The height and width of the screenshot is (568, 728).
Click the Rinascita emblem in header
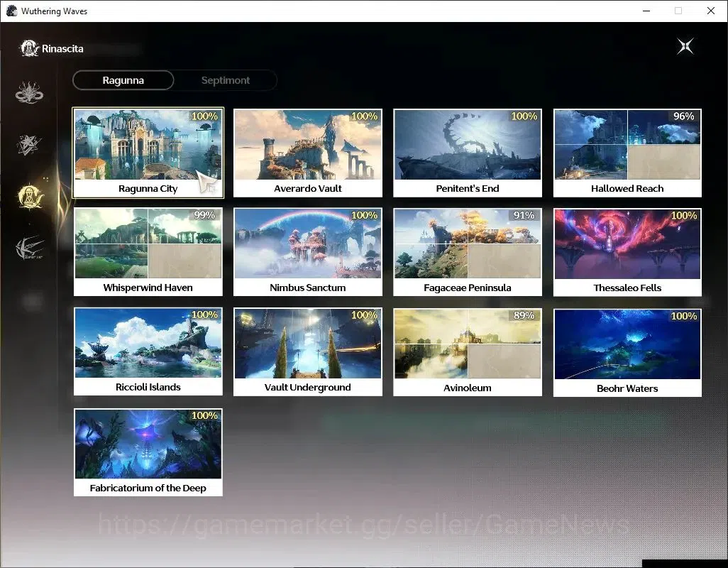[29, 48]
